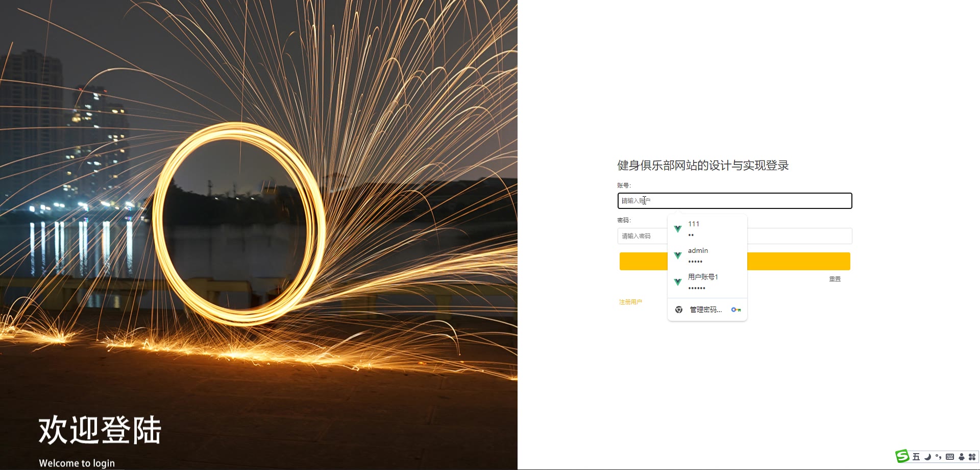Toggle Chinese punctuation mode icon

[939, 457]
